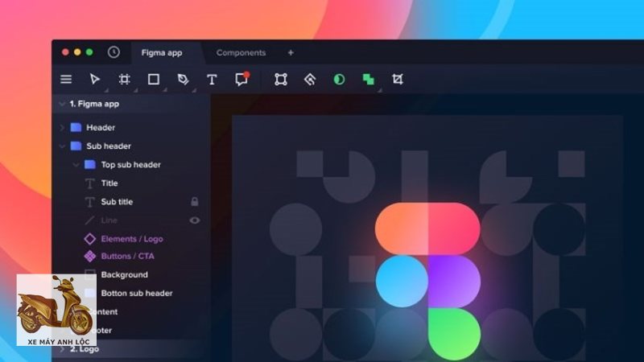Image resolution: width=644 pixels, height=362 pixels.
Task: Open the Frame tool dropdown arrow
Action: point(135,90)
